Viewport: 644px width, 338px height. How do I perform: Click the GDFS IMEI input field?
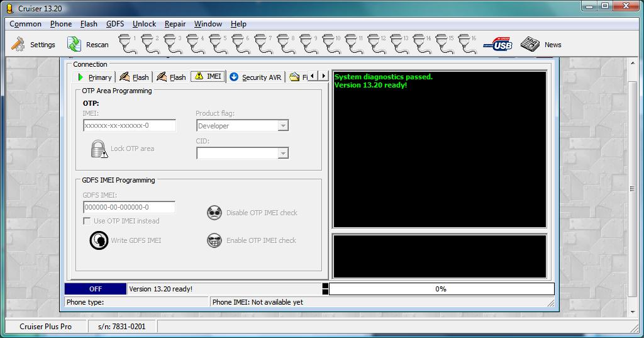pyautogui.click(x=129, y=207)
